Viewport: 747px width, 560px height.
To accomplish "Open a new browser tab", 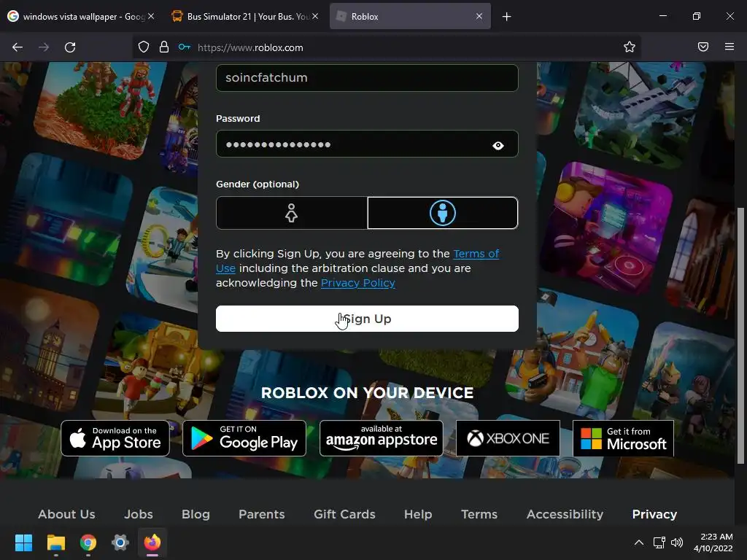I will click(x=506, y=17).
